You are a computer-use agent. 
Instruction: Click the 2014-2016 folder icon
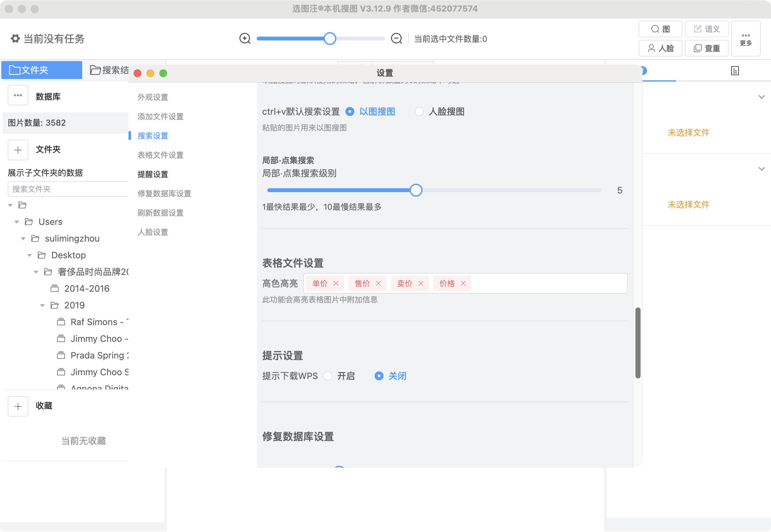[54, 289]
